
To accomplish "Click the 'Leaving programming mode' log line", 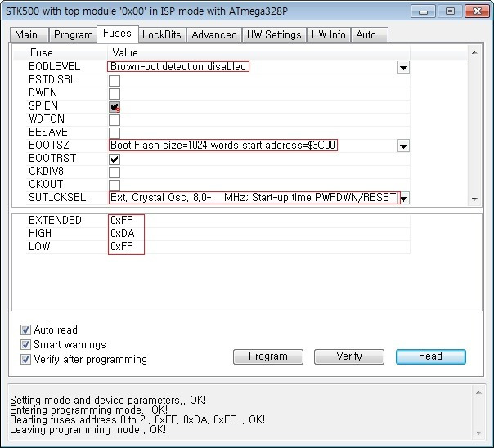I will pos(88,429).
